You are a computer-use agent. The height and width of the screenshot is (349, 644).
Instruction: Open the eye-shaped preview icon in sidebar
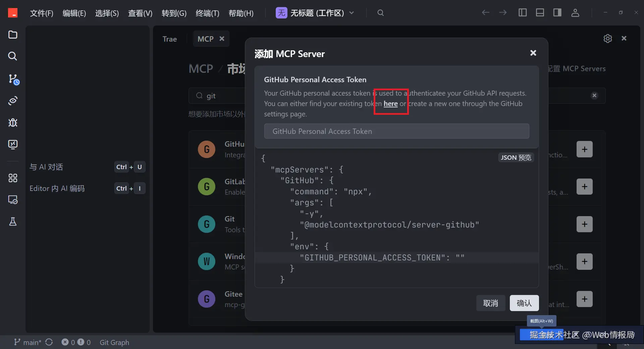[13, 100]
